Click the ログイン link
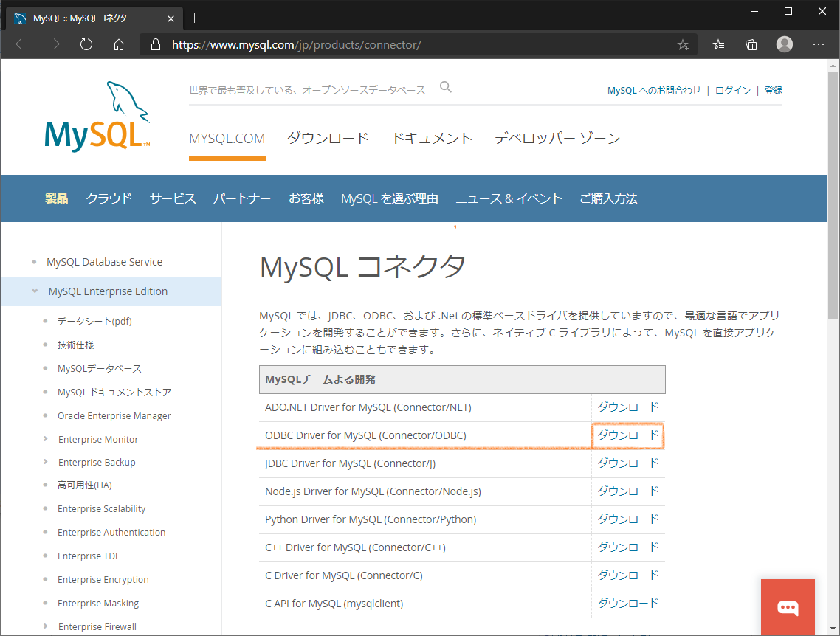 [x=733, y=91]
